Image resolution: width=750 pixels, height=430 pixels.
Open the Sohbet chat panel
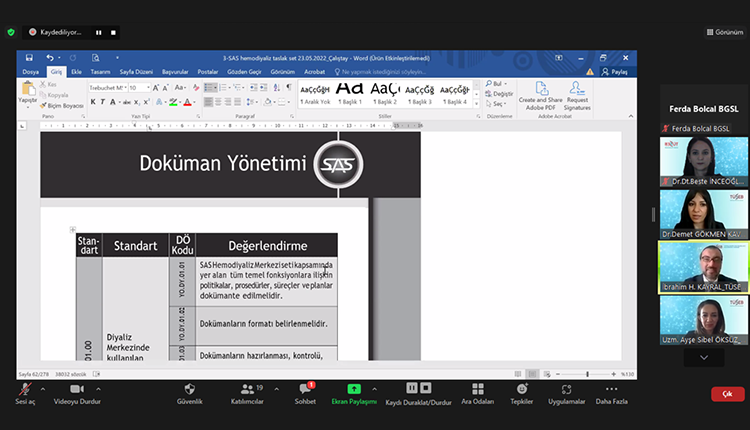click(306, 388)
